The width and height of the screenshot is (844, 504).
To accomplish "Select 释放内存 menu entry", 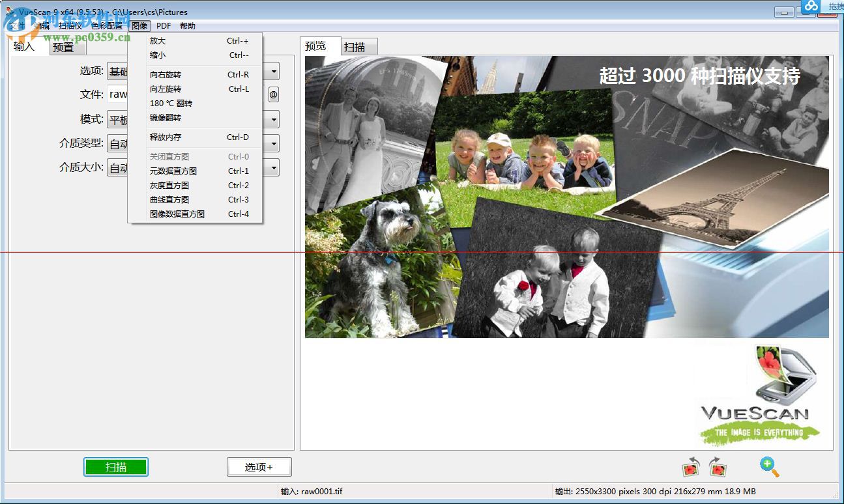I will [x=196, y=137].
